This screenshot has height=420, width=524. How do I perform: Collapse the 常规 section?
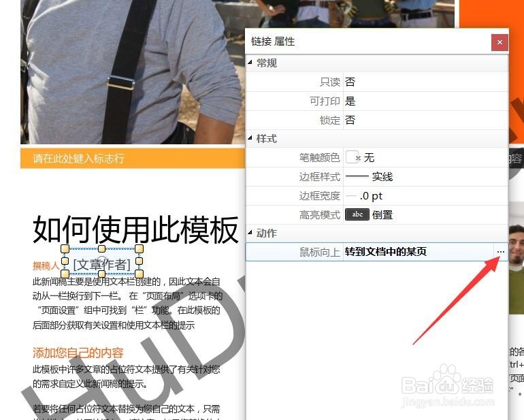point(250,62)
